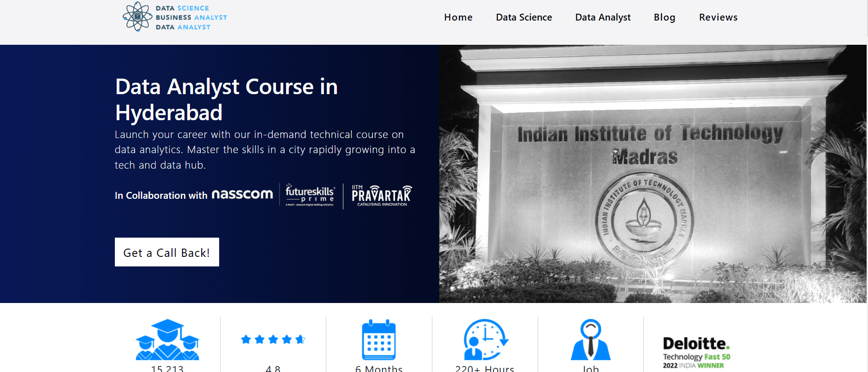
Task: Click the job seeker magnifier icon
Action: pyautogui.click(x=591, y=340)
